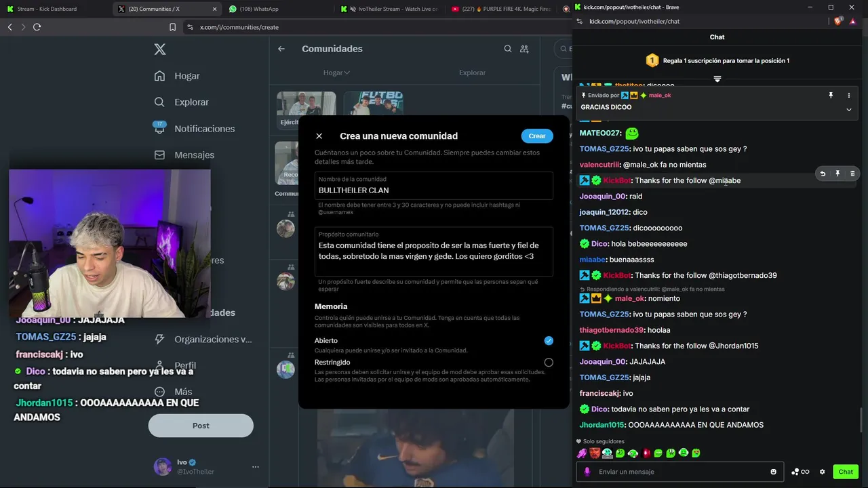This screenshot has height=488, width=868.
Task: Switch to the Explorar tab in Comunidades
Action: click(472, 73)
